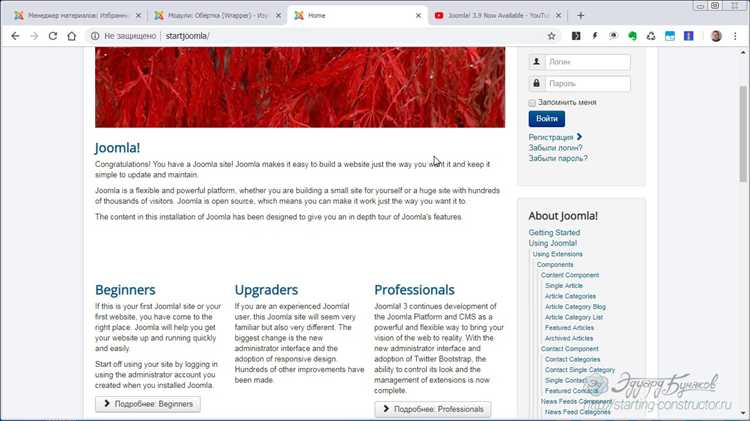
Task: Open Content Component menu item
Action: (570, 275)
